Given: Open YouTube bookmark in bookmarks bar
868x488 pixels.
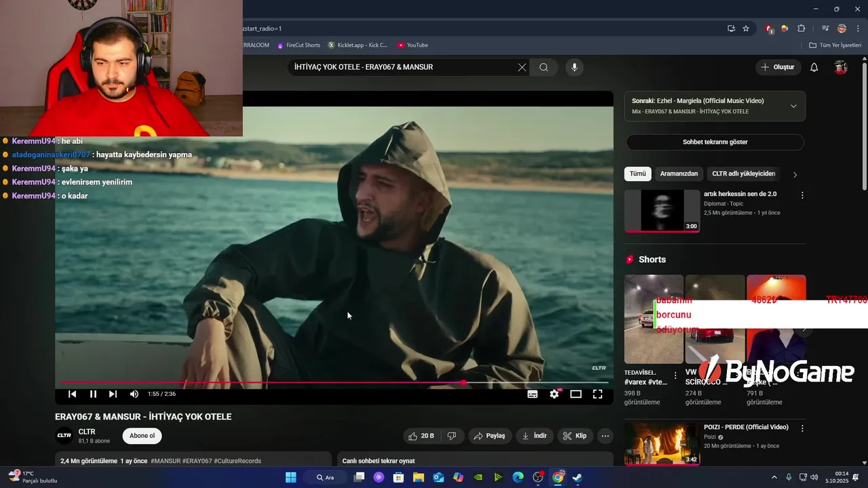Looking at the screenshot, I should pos(413,45).
